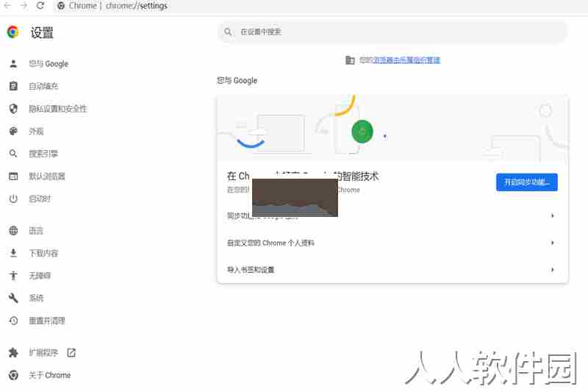The image size is (588, 392).
Task: Click the shield icon for privacy settings
Action: (13, 109)
